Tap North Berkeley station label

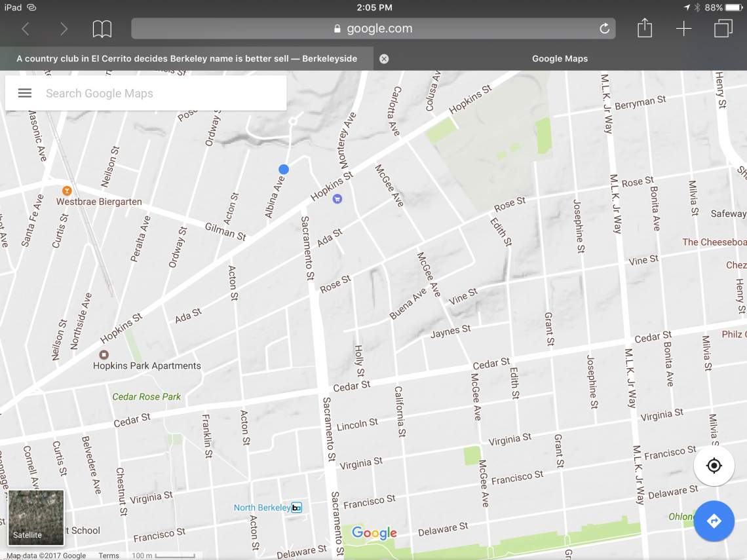pyautogui.click(x=262, y=508)
